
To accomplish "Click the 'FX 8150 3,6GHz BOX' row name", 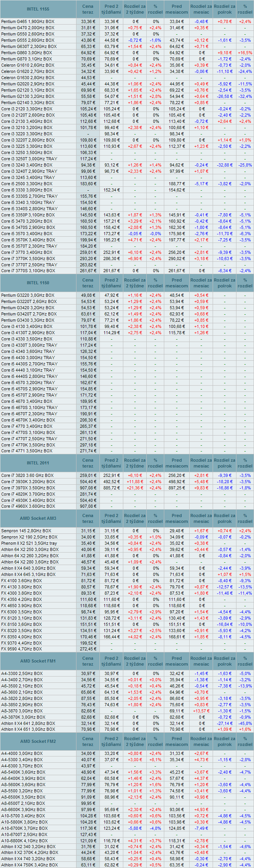I will pos(21,624).
